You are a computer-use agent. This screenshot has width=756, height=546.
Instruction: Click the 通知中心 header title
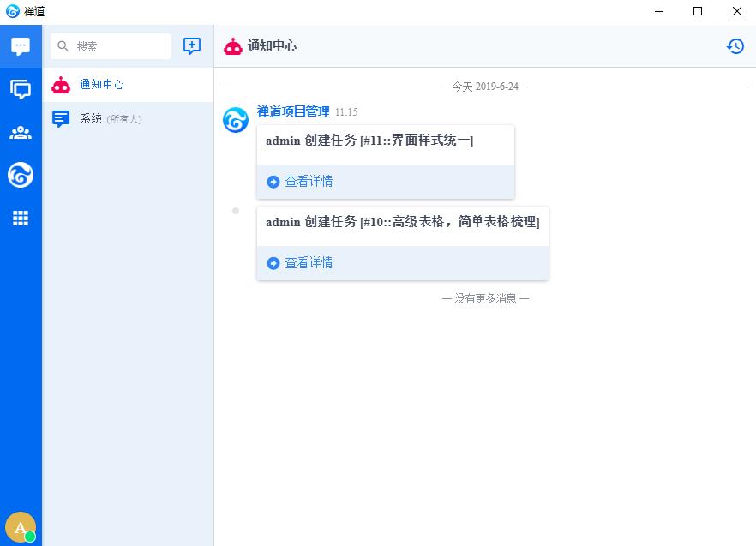click(x=272, y=46)
